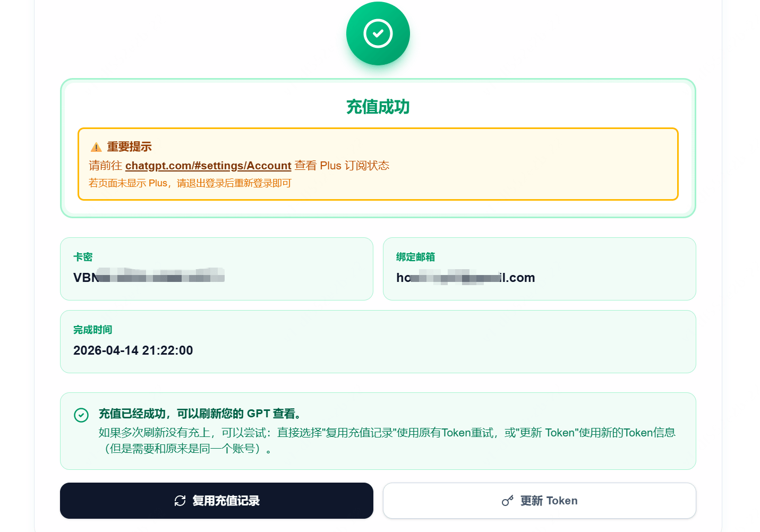Click the large green success checkmark icon
The height and width of the screenshot is (532, 760).
pyautogui.click(x=378, y=33)
